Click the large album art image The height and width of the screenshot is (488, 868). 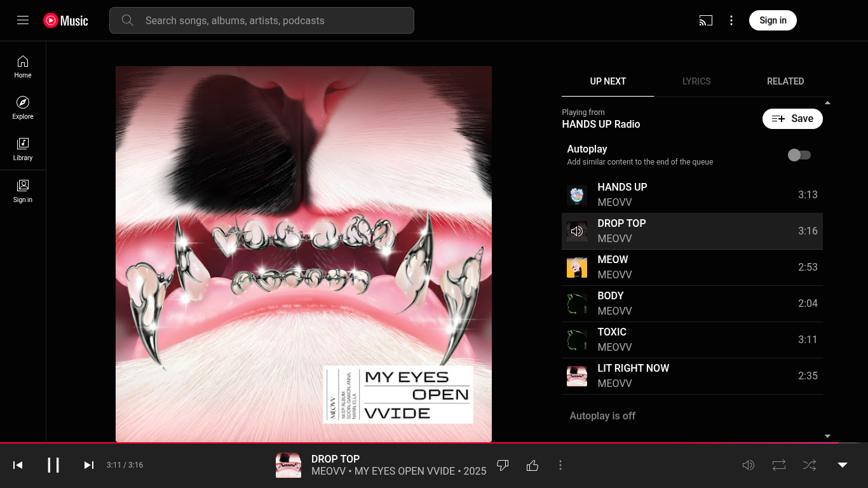pyautogui.click(x=304, y=254)
